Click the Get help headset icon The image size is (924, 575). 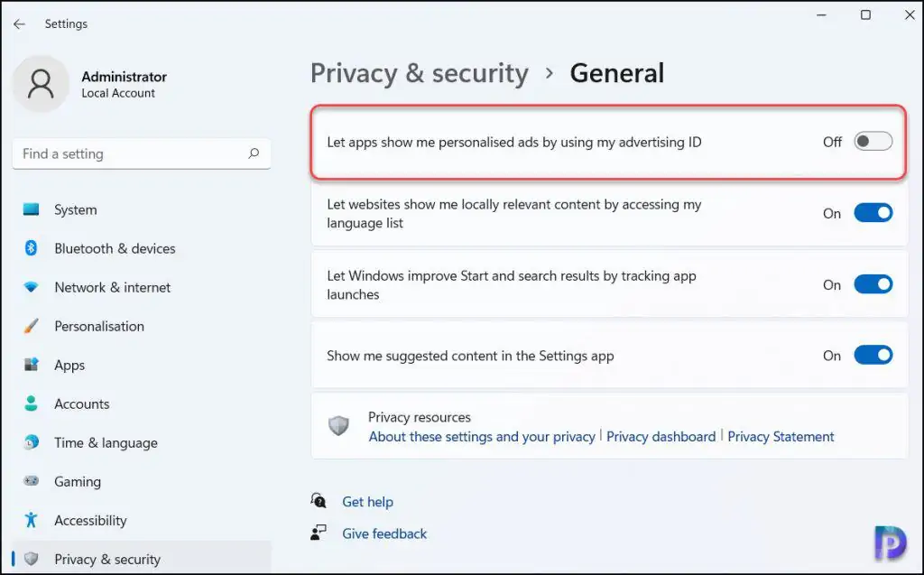coord(319,501)
